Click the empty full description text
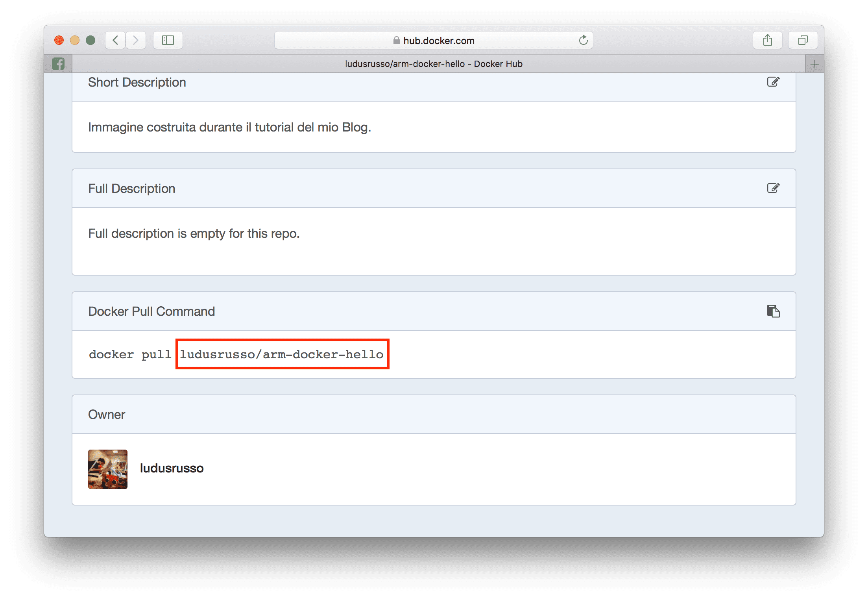868x600 pixels. click(x=194, y=233)
